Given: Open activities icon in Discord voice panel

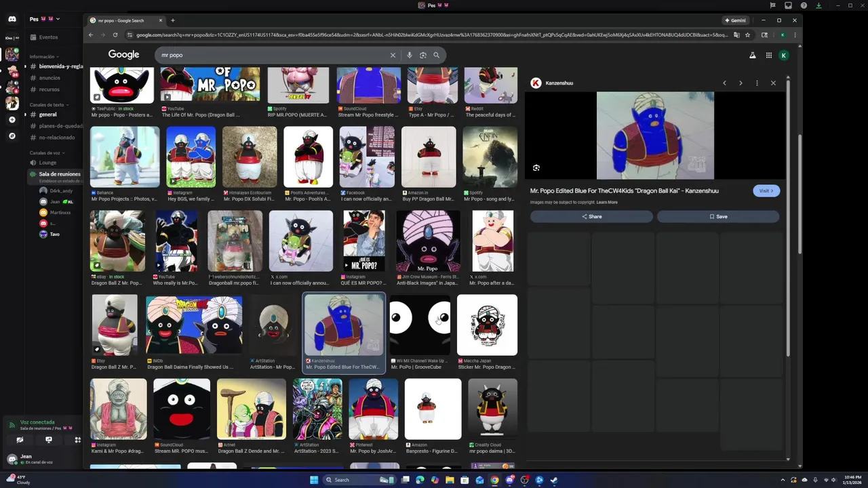Looking at the screenshot, I should point(77,440).
